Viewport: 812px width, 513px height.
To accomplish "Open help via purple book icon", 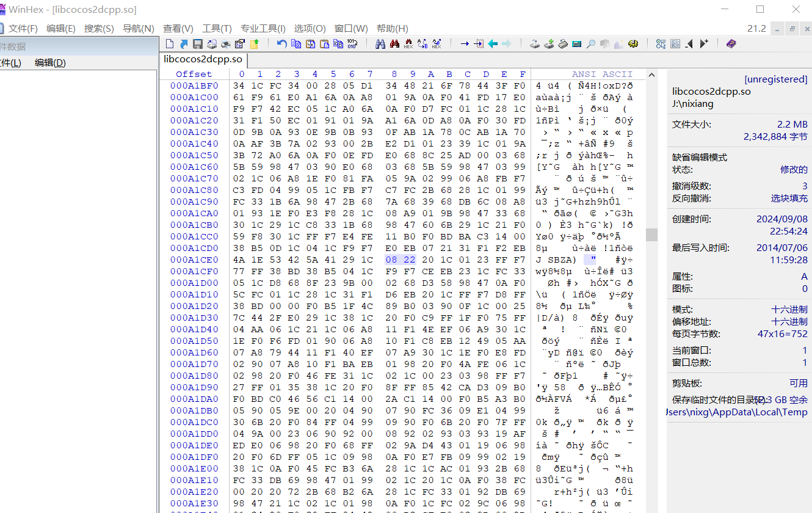I will [731, 44].
